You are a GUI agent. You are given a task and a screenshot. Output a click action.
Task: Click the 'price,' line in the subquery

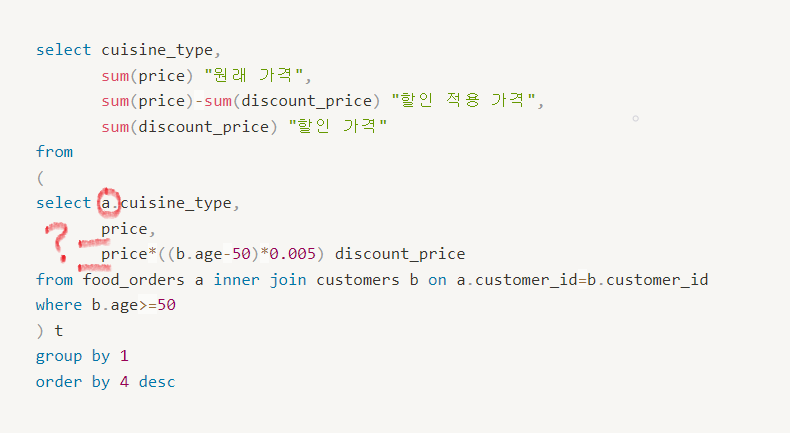[x=128, y=229]
